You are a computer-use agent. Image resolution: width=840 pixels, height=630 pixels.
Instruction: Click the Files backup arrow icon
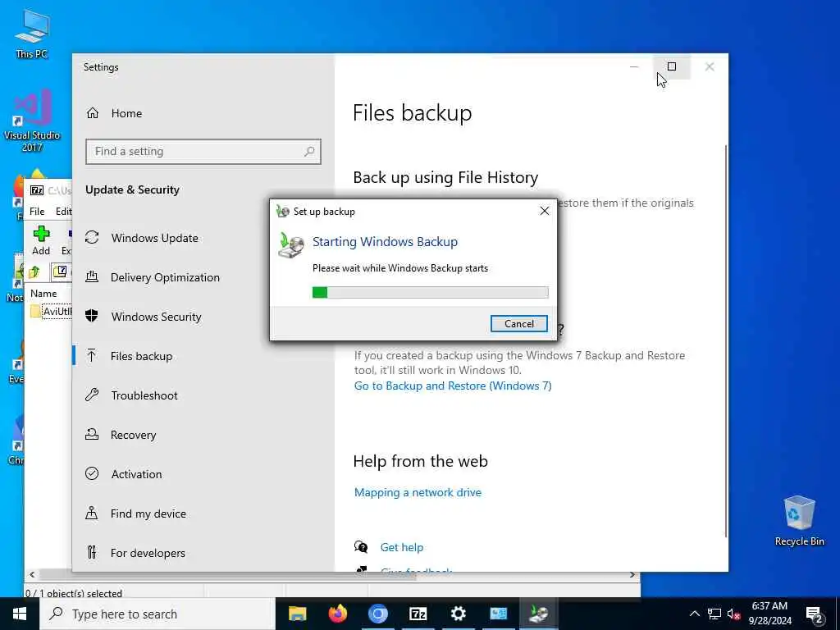tap(92, 356)
